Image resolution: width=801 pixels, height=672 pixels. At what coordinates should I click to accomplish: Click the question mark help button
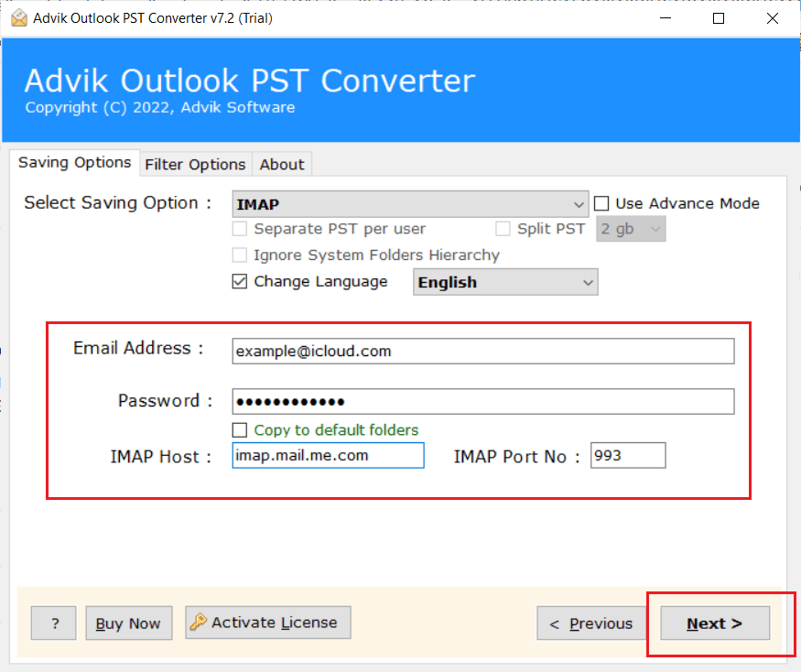click(54, 623)
